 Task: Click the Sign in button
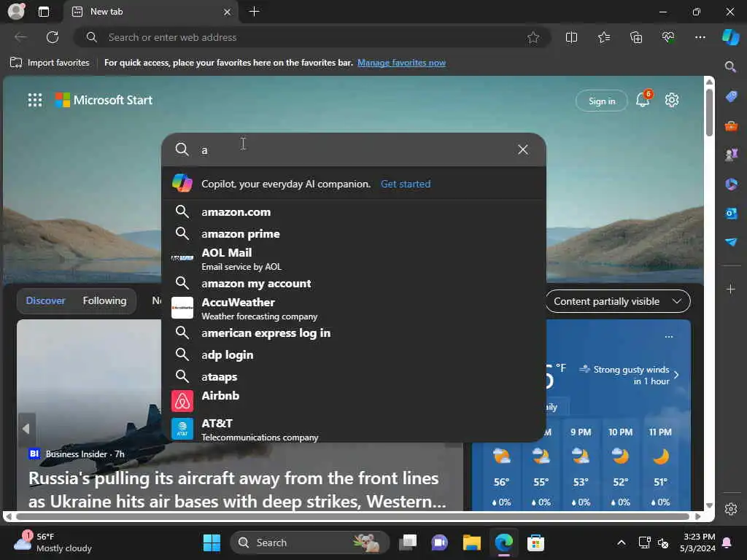pos(602,101)
